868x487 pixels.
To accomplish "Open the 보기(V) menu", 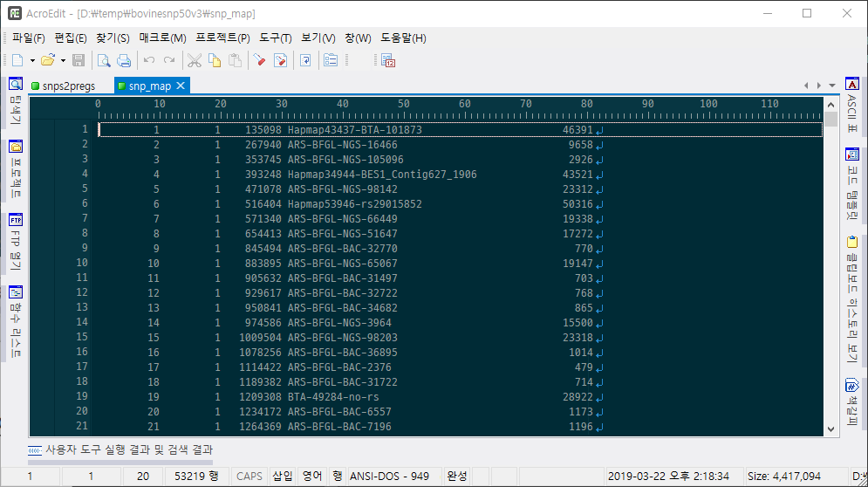I will coord(318,38).
